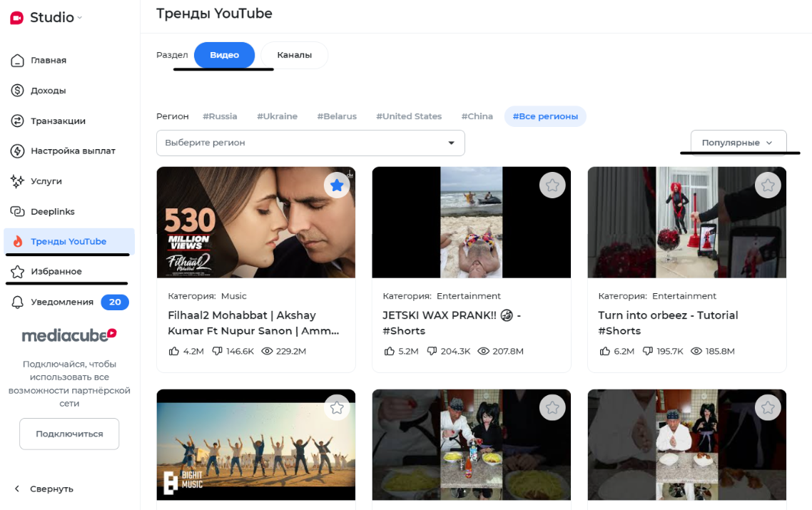This screenshot has width=812, height=510.
Task: Click the 146.6K dislikes thumbs-down icon
Action: pos(217,351)
